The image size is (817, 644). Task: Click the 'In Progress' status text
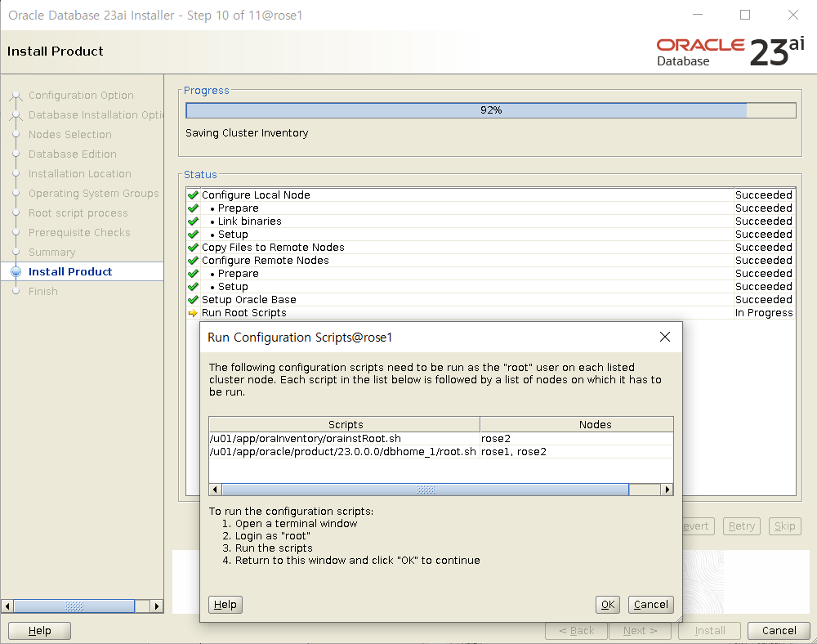764,313
